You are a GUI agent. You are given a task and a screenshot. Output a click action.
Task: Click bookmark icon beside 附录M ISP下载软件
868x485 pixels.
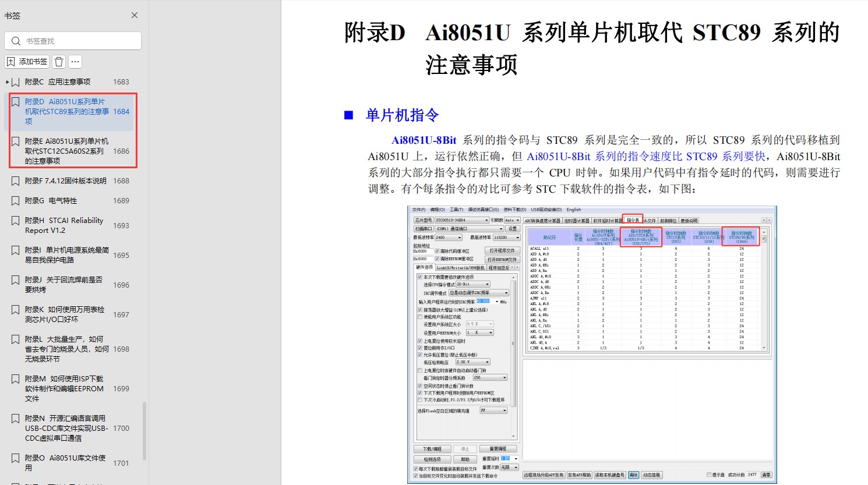pyautogui.click(x=16, y=379)
